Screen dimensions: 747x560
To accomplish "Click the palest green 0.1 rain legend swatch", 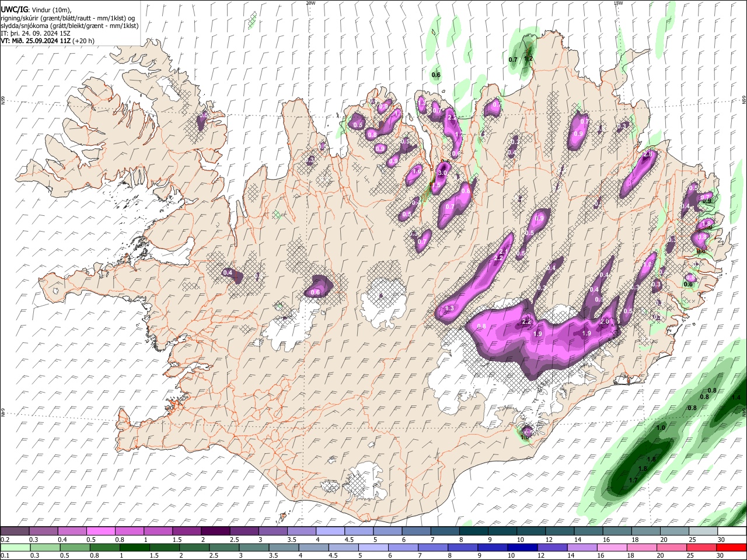I will coord(15,547).
